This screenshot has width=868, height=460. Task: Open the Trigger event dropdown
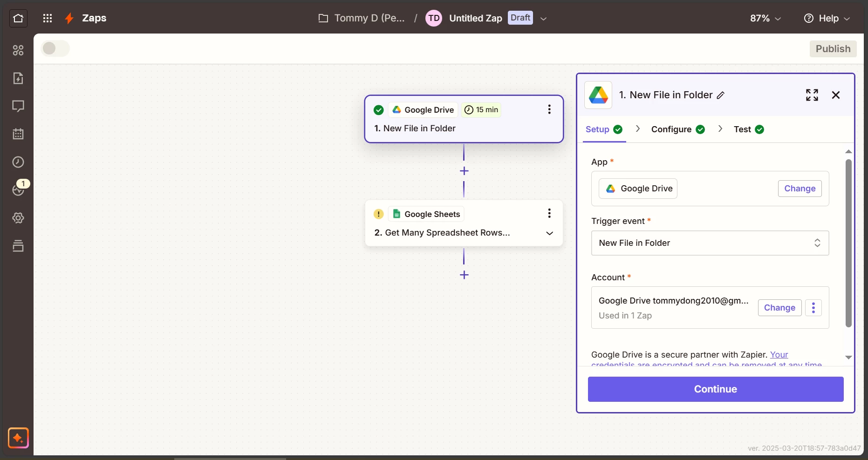point(710,243)
